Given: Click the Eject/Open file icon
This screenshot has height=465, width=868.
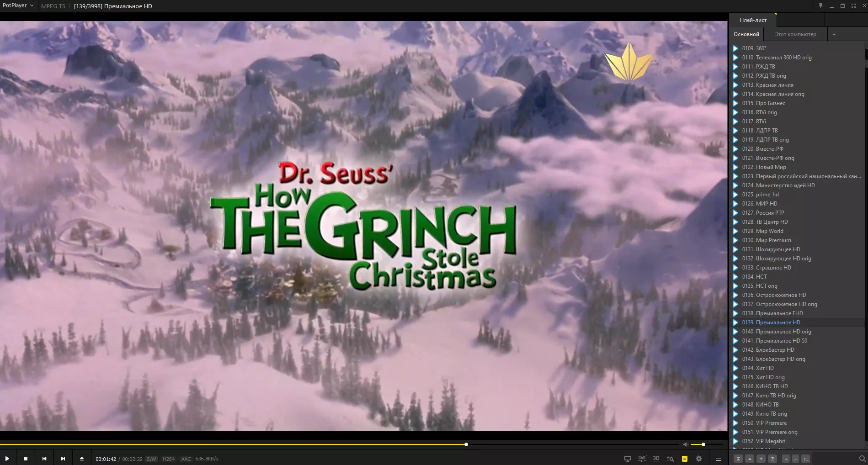Looking at the screenshot, I should [82, 459].
